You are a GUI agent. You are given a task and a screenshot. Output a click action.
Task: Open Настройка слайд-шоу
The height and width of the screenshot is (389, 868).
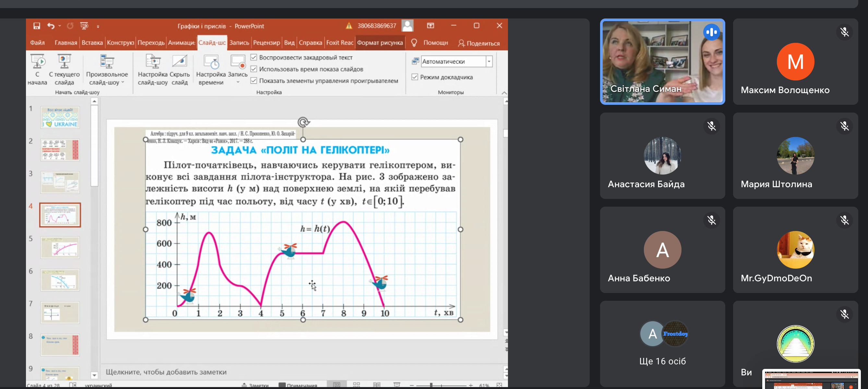click(153, 70)
